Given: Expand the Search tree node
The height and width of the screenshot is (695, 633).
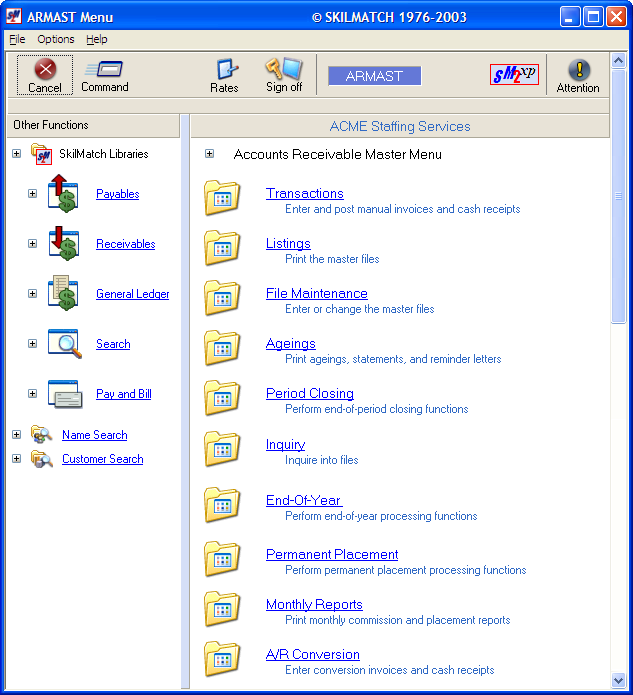Looking at the screenshot, I should click(x=32, y=344).
